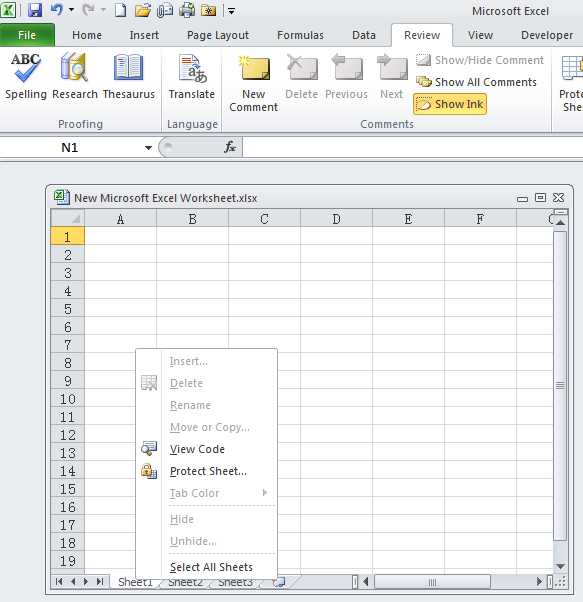The height and width of the screenshot is (602, 583).
Task: Click the Protect Sheet ribbon icon
Action: coord(571,84)
